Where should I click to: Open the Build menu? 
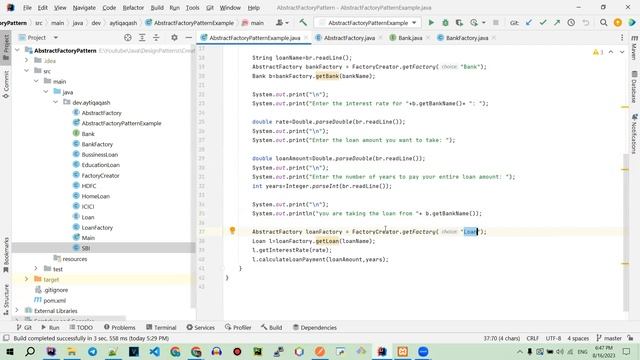pos(157,8)
